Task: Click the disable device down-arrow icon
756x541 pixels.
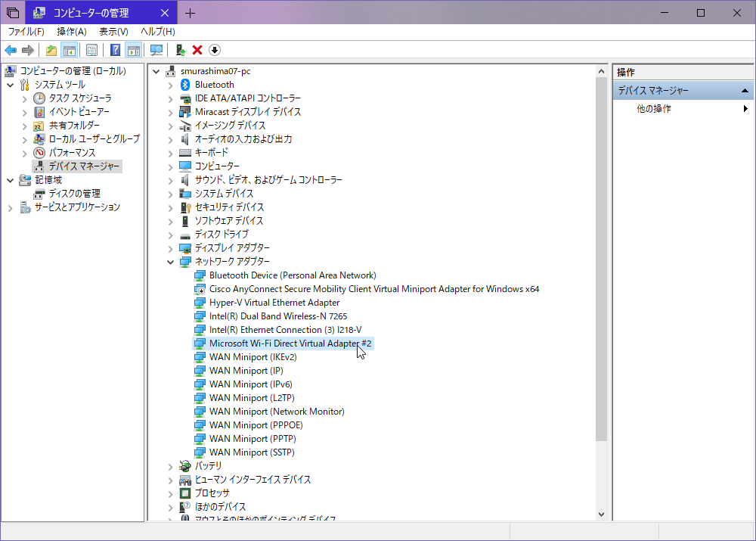Action: [x=215, y=50]
